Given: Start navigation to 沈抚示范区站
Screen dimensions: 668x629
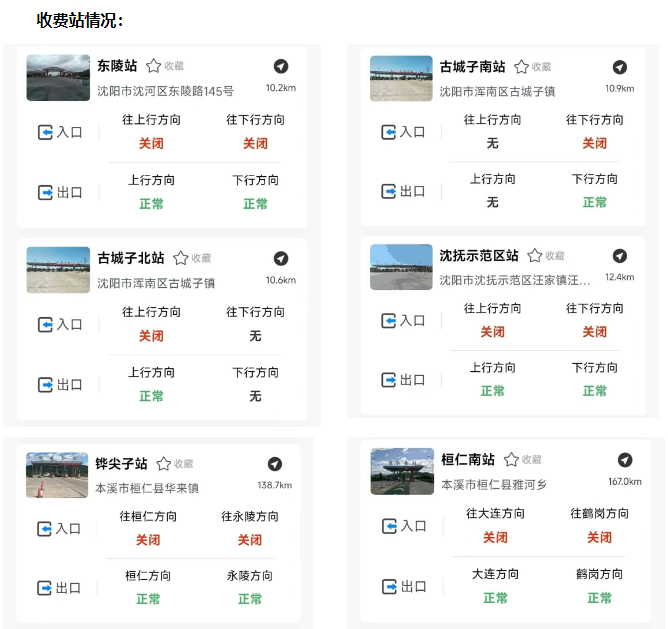Looking at the screenshot, I should tap(620, 256).
